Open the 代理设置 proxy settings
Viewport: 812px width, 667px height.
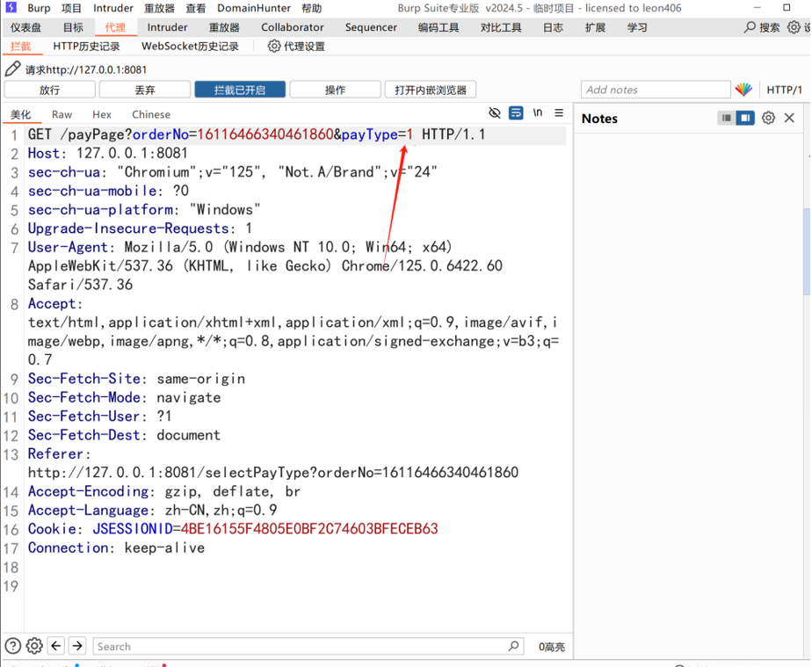[x=296, y=46]
